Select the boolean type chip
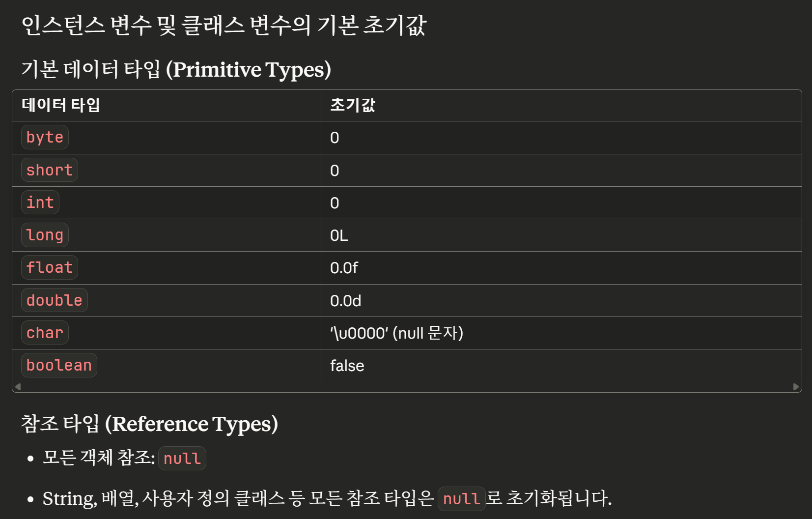 pyautogui.click(x=59, y=366)
